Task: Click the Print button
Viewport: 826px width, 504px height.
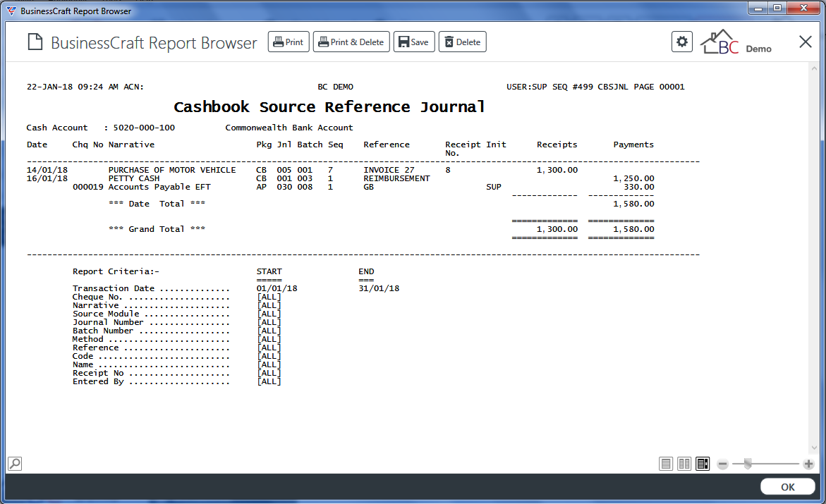Action: coord(289,42)
